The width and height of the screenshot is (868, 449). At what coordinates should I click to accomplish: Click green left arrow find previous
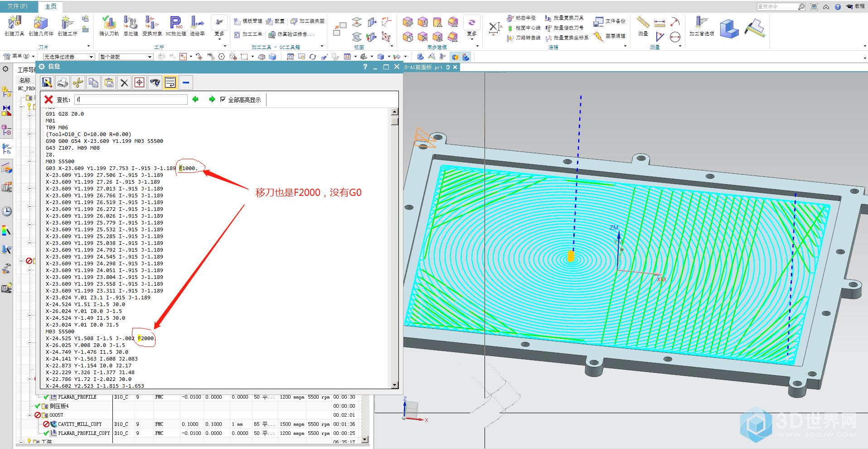point(195,99)
